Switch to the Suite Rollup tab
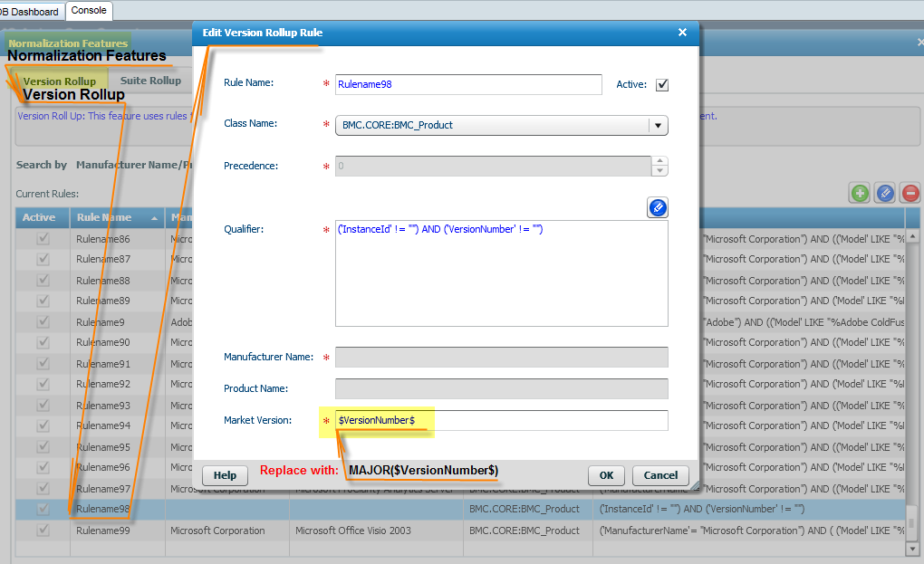This screenshot has height=564, width=924. pyautogui.click(x=150, y=81)
